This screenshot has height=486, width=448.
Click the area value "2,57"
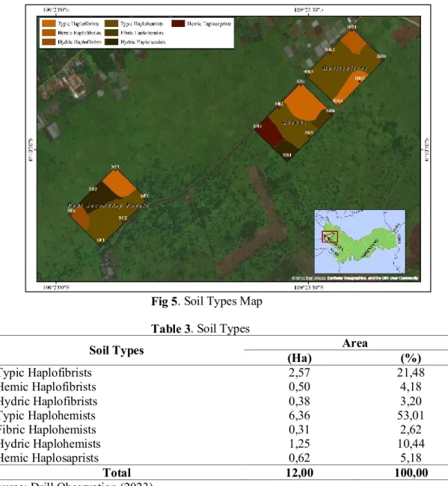pos(299,372)
